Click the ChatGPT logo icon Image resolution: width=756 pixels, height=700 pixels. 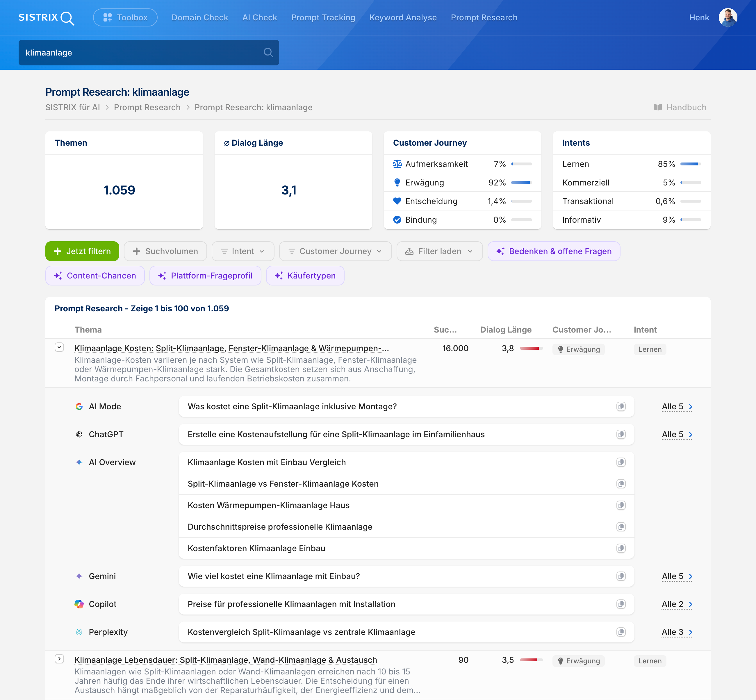pyautogui.click(x=79, y=435)
